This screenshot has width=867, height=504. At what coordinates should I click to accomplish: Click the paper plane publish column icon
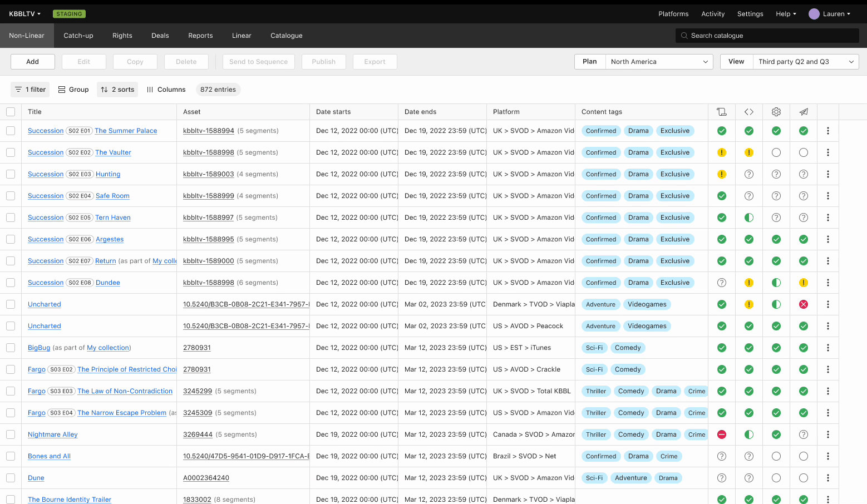[804, 112]
